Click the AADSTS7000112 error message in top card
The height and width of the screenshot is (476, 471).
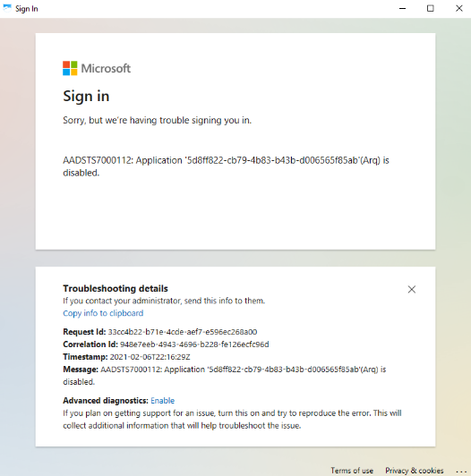click(226, 166)
